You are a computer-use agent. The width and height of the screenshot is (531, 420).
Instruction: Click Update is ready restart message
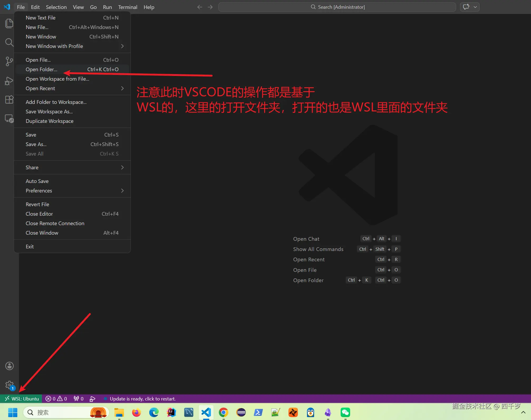[x=142, y=399]
